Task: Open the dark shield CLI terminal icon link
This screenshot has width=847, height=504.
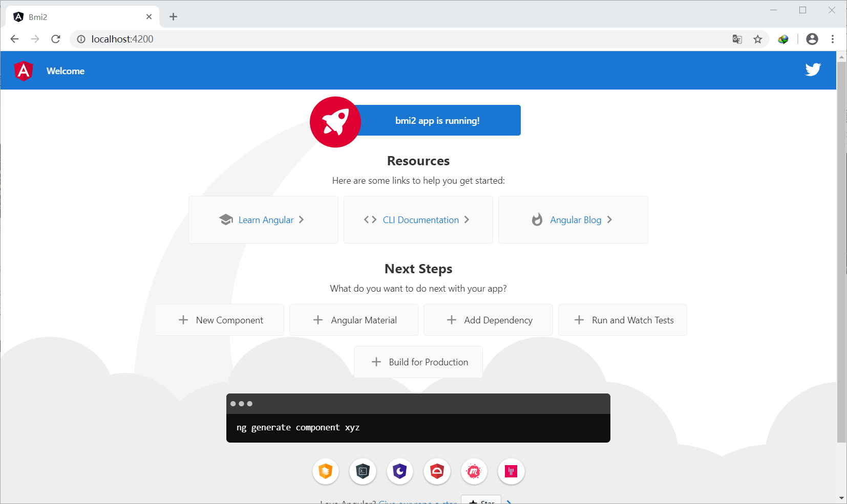Action: pos(363,471)
